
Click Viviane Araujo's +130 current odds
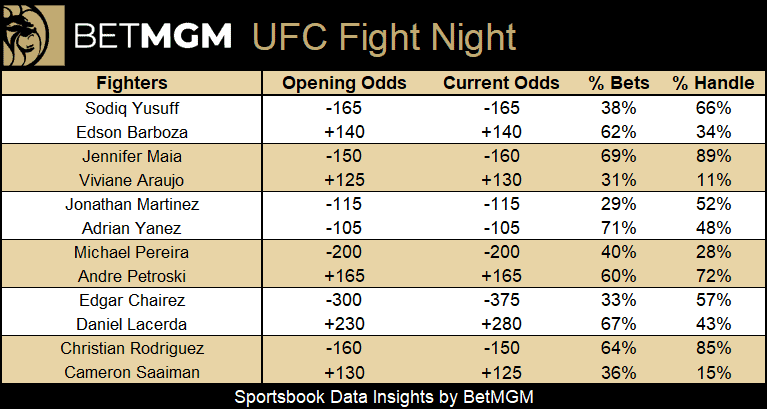[501, 180]
